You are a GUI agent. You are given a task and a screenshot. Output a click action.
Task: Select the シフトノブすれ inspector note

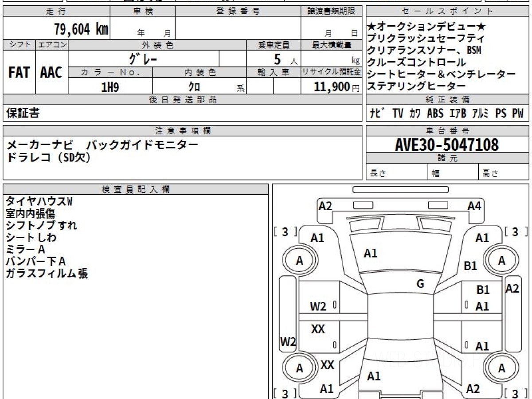(x=41, y=225)
